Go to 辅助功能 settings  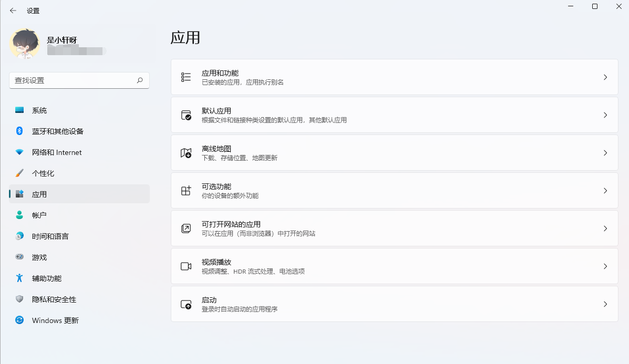click(79, 278)
